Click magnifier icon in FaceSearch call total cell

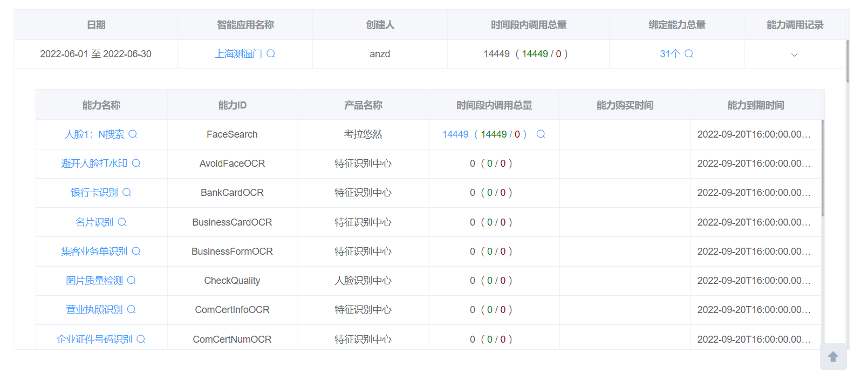click(541, 134)
